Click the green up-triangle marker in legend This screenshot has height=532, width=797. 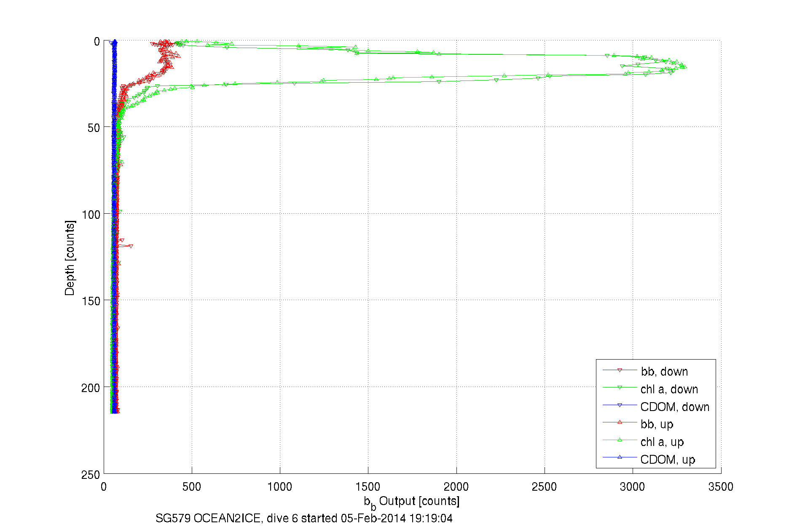(x=620, y=440)
